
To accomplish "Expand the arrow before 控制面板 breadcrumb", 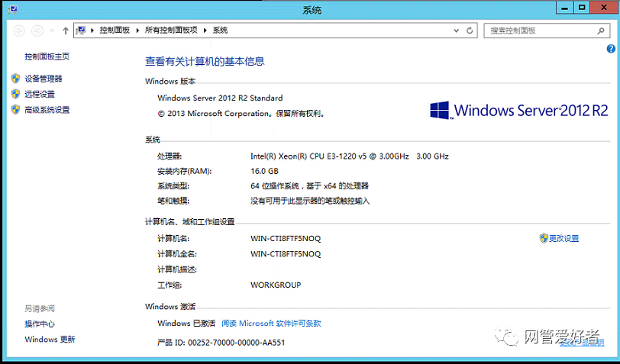I will point(92,31).
